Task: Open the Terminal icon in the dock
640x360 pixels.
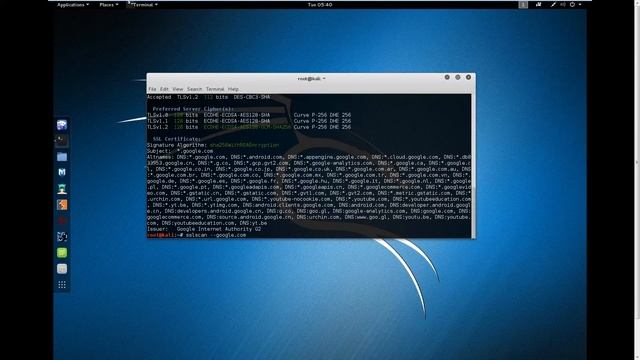Action: point(62,141)
